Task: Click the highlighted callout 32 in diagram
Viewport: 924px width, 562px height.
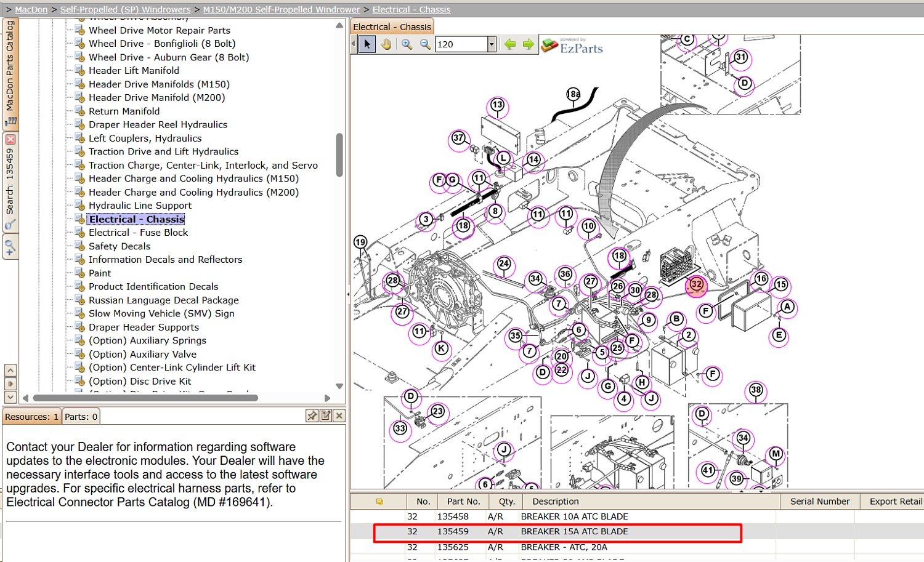Action: 696,284
